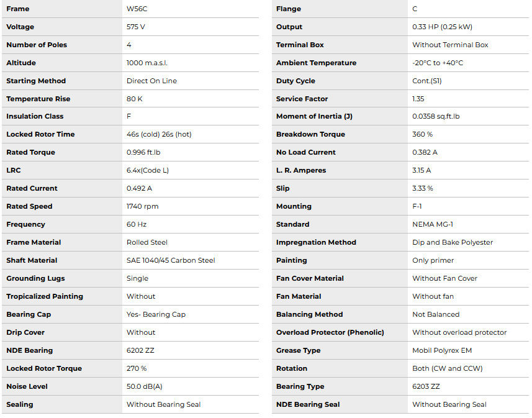Screen dimensions: 532x418
Task: Click the LRC value 6.4x(Code L)
Action: (x=148, y=171)
